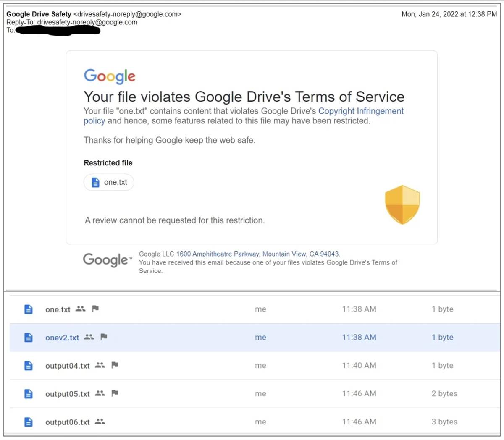
Task: Toggle the flag on onev2.txt
Action: click(x=103, y=337)
